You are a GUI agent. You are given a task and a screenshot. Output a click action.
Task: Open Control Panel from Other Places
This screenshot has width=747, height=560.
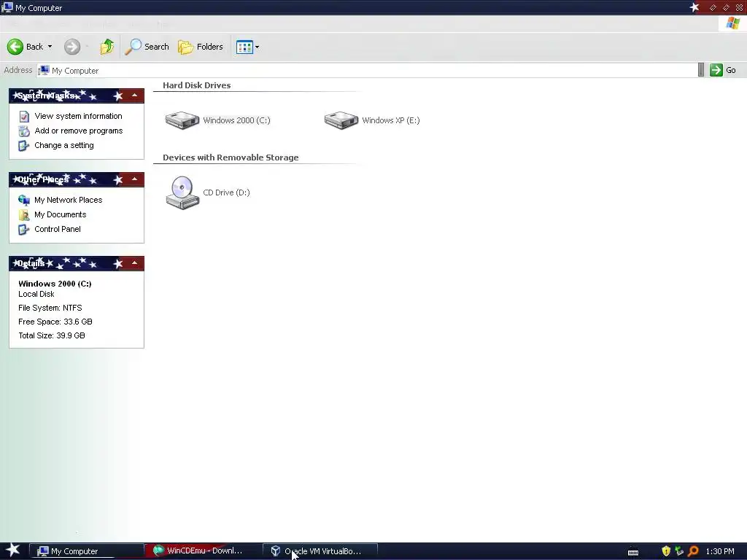point(57,229)
